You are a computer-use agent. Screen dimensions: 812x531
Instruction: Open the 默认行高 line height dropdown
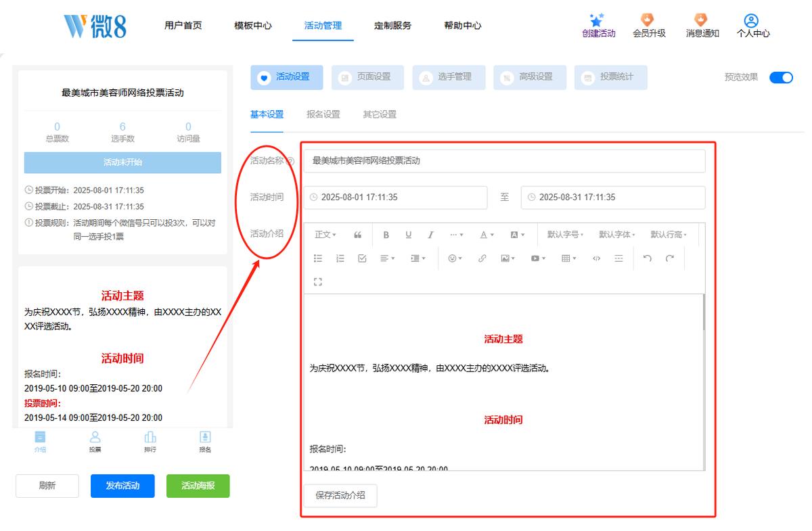669,235
